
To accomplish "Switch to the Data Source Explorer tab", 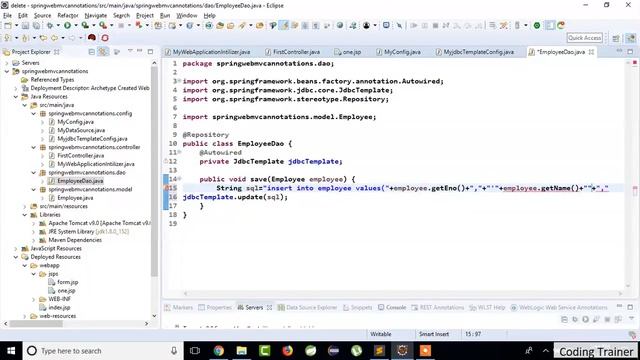I will [307, 308].
